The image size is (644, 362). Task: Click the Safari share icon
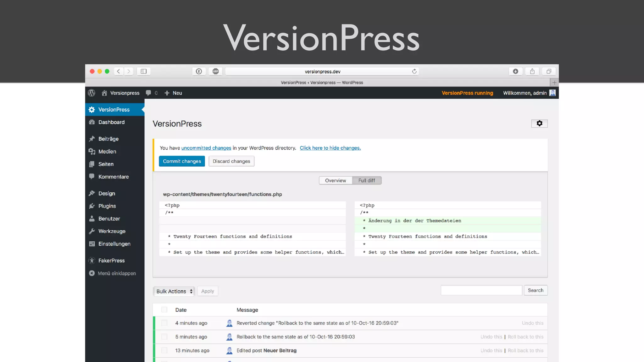[532, 71]
